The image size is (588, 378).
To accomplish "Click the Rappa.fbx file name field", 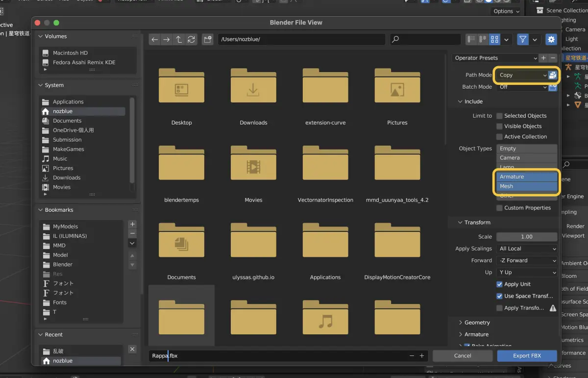I will [277, 356].
